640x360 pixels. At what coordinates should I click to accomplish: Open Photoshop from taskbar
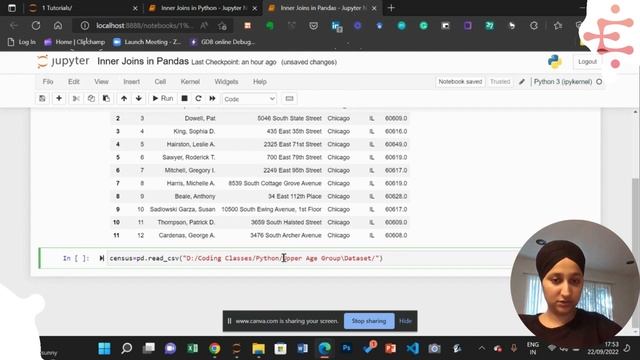[x=347, y=349]
